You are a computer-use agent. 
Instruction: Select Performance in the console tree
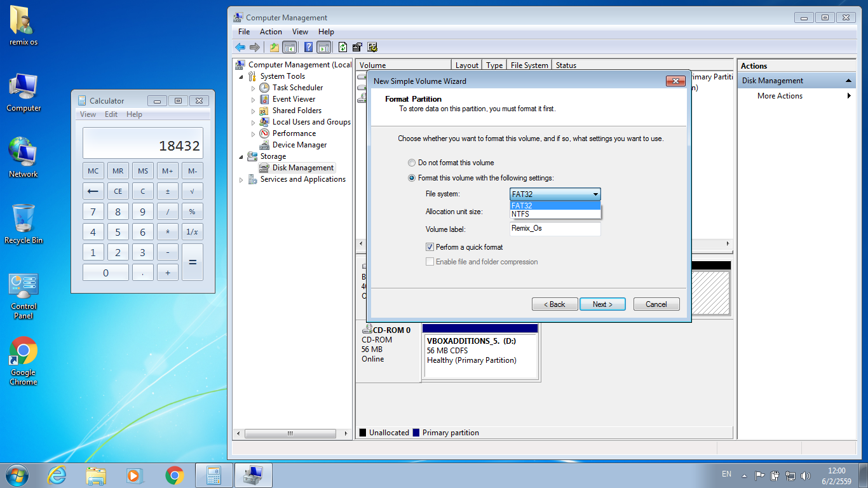(294, 133)
